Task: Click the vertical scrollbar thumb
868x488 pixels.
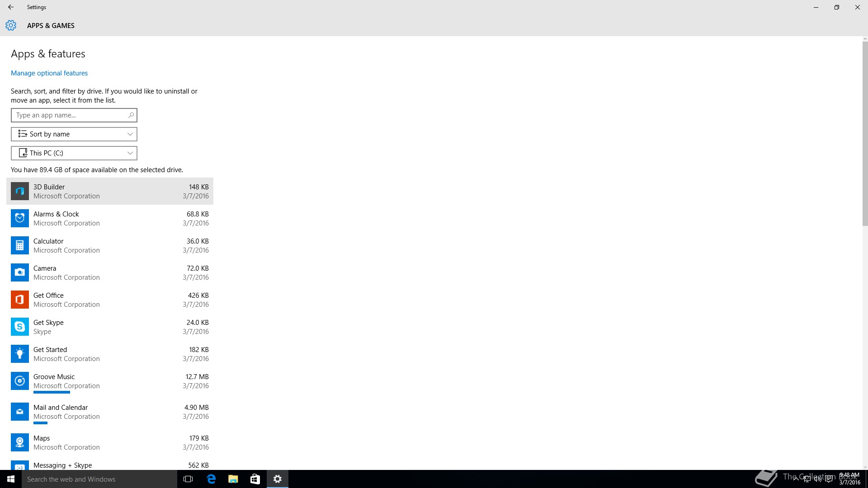Action: click(865, 134)
